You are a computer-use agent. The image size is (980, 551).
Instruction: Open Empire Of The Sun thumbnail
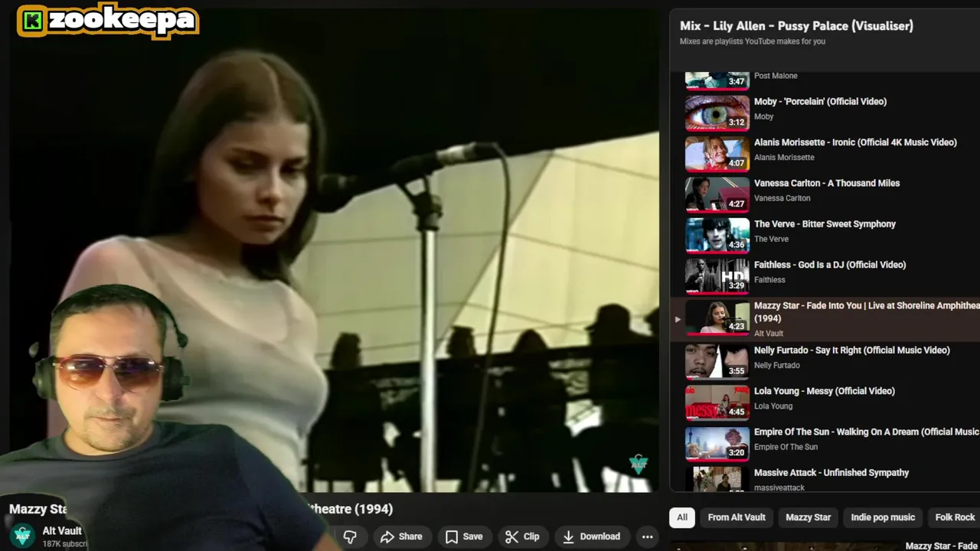[717, 443]
